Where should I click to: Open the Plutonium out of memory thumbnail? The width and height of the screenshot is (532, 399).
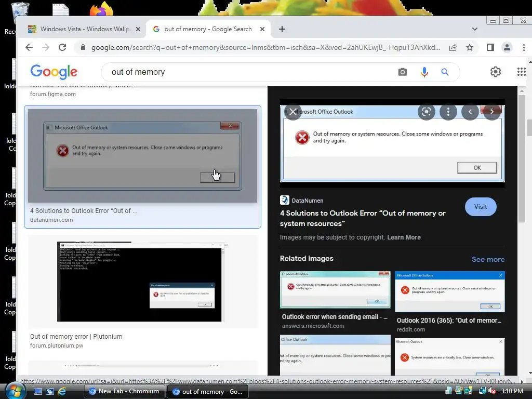tap(142, 282)
